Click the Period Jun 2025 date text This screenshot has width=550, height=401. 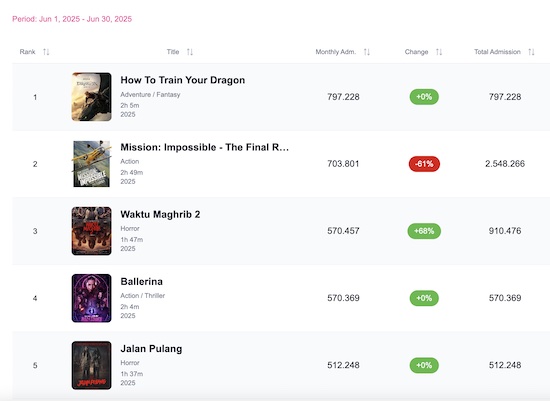coord(72,19)
